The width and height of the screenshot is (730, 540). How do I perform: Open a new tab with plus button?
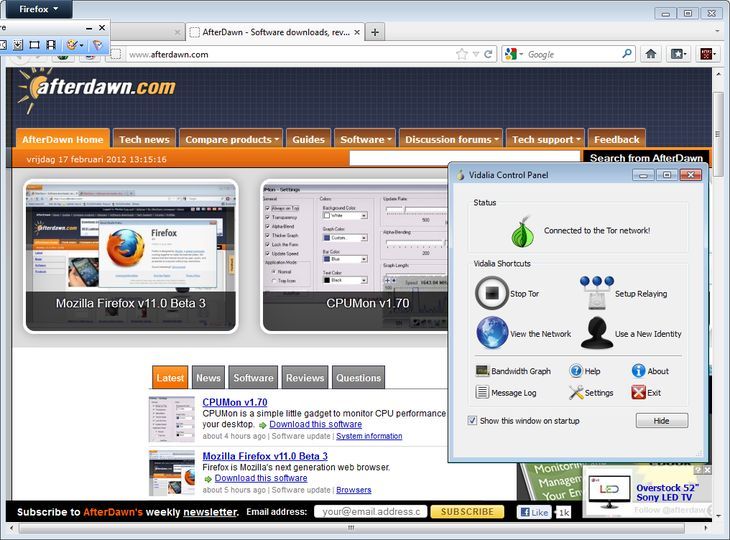[375, 32]
